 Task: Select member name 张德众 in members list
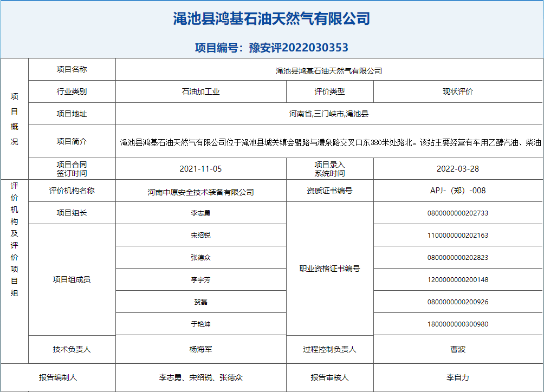(x=200, y=258)
